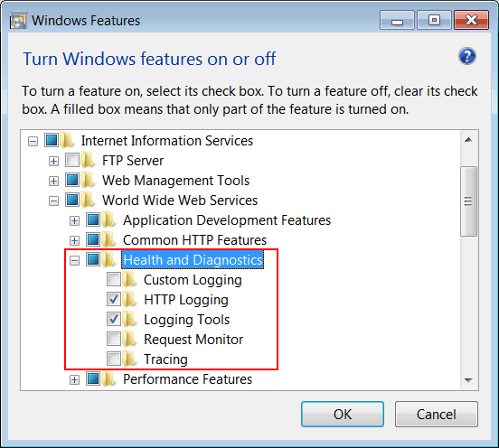Click the Performance Features folder icon

(108, 378)
